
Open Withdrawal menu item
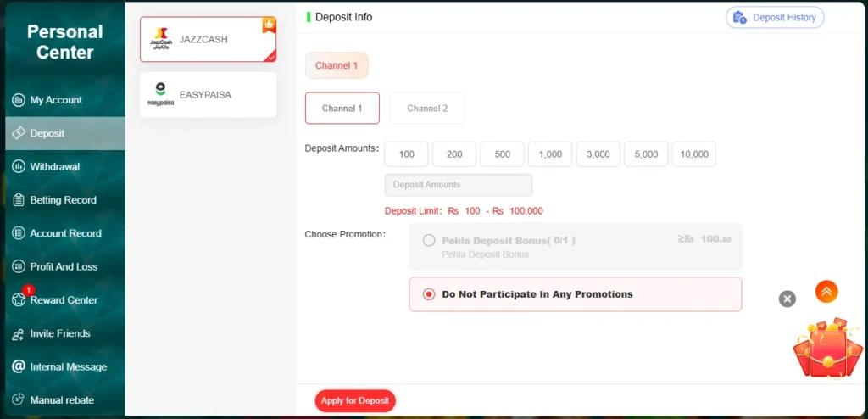[65, 167]
